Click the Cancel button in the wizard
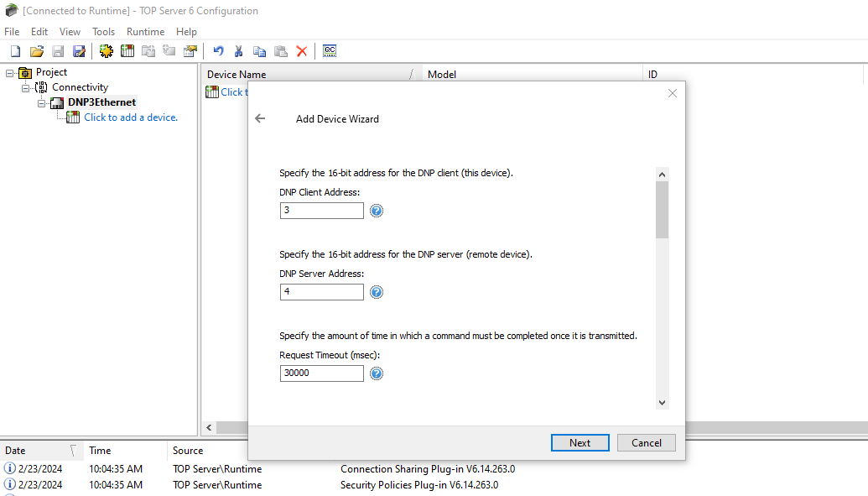This screenshot has height=496, width=868. point(646,442)
